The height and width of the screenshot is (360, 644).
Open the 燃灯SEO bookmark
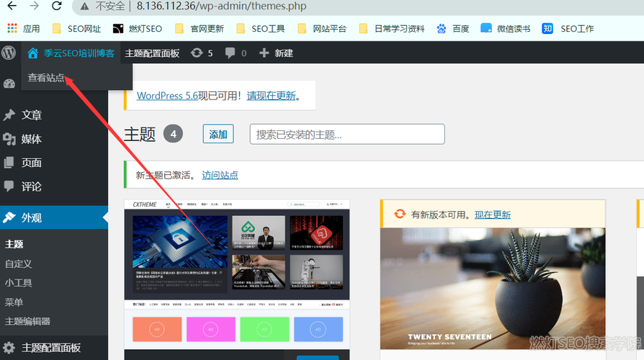click(138, 28)
